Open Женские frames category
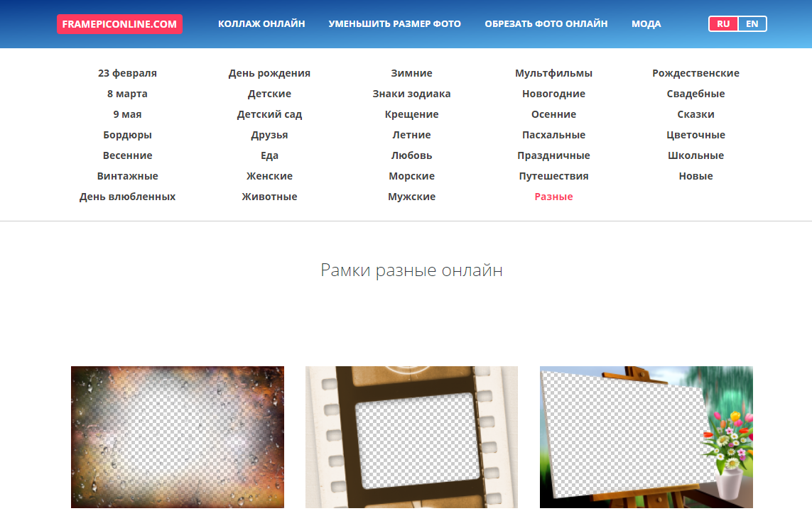This screenshot has width=812, height=511. tap(270, 177)
